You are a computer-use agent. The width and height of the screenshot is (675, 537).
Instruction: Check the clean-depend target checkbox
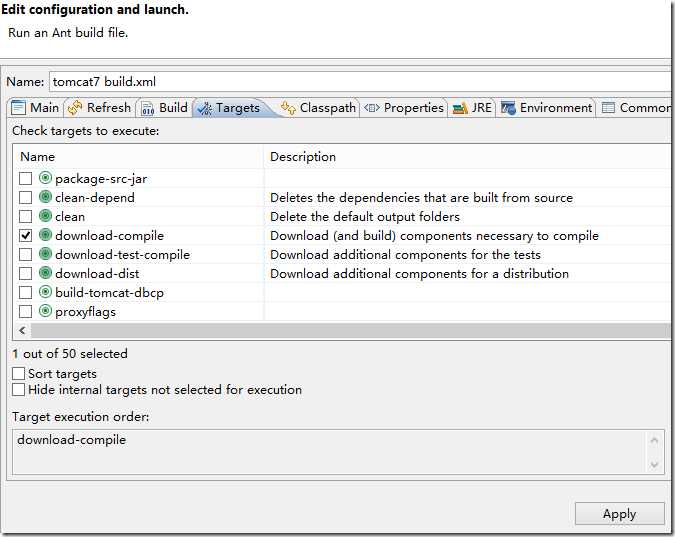pos(25,197)
